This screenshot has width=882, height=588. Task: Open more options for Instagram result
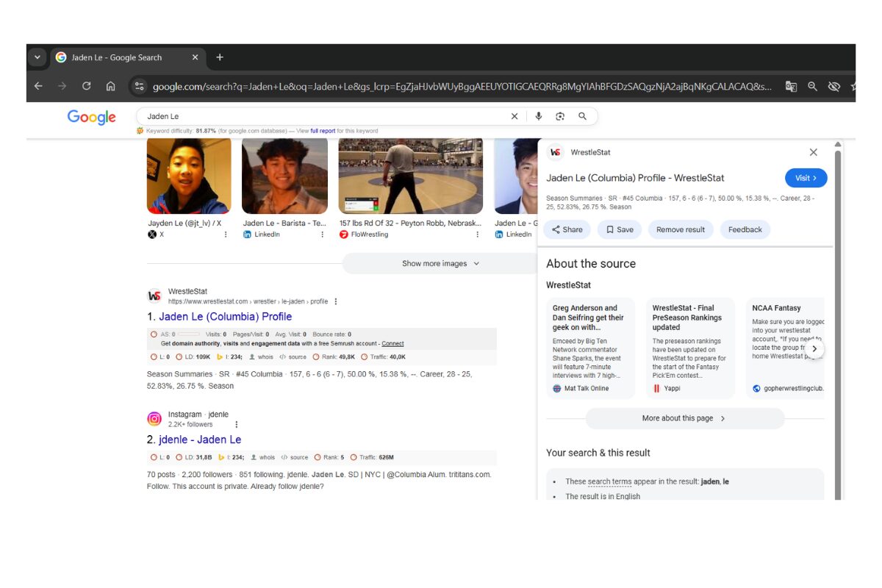[236, 424]
